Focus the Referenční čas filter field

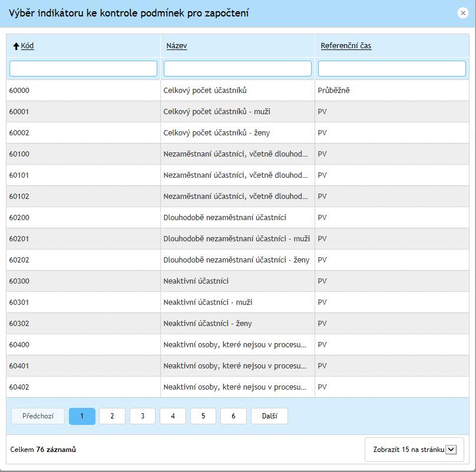[x=392, y=68]
